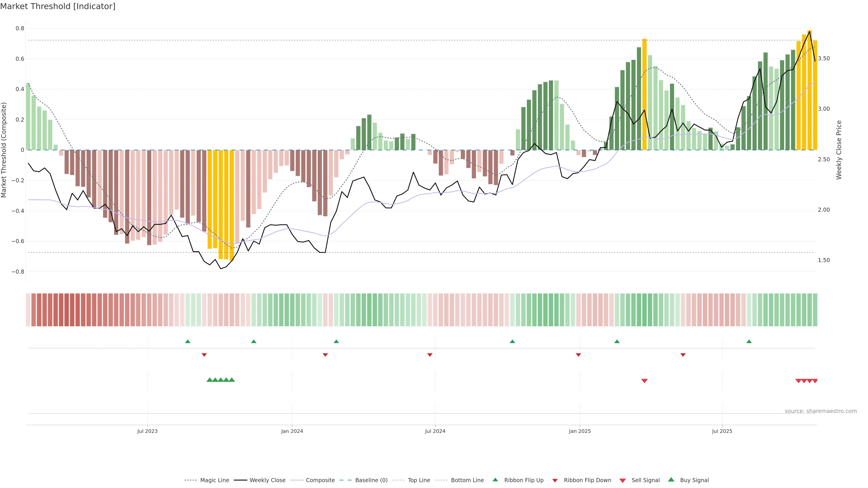Image resolution: width=868 pixels, height=488 pixels.
Task: Click Baseline (0) legend item
Action: pos(371,480)
